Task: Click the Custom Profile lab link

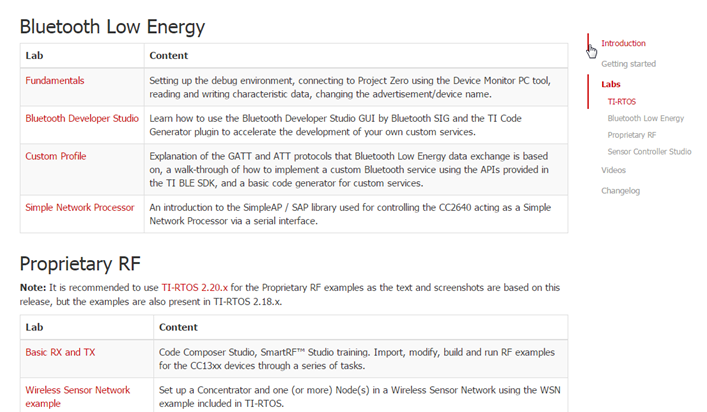Action: coord(56,156)
